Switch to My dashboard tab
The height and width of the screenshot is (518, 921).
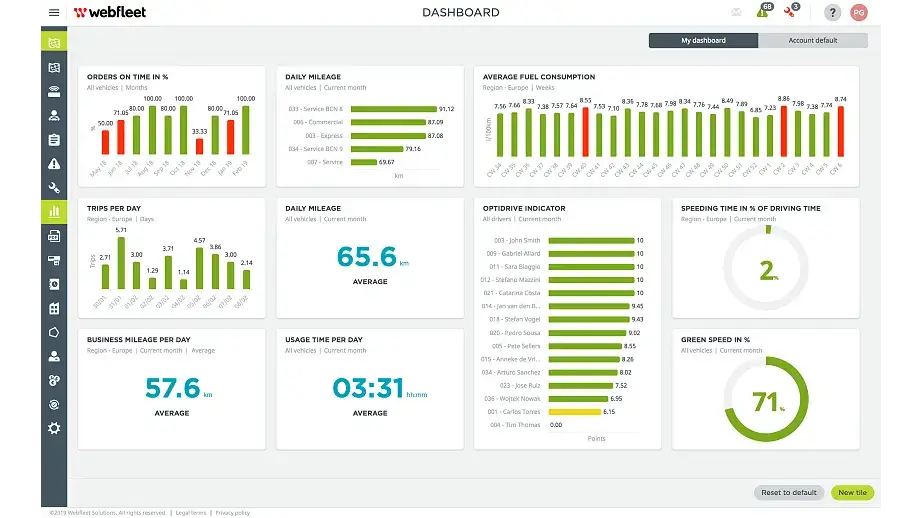click(x=703, y=41)
